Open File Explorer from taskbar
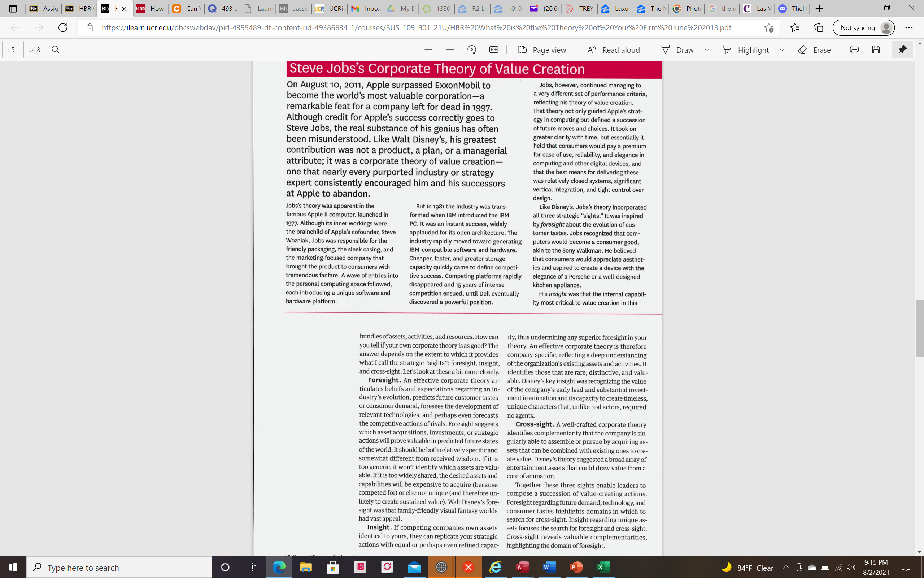This screenshot has height=578, width=924. [x=306, y=567]
